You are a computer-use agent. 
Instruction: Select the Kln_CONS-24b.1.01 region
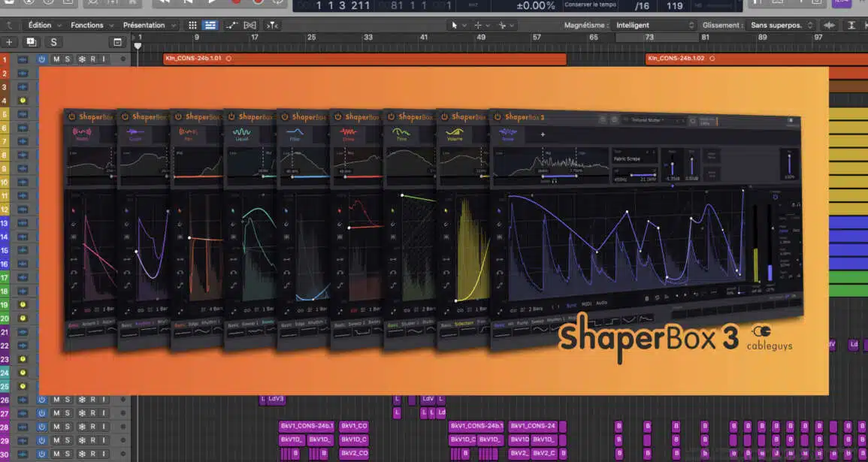coord(364,59)
